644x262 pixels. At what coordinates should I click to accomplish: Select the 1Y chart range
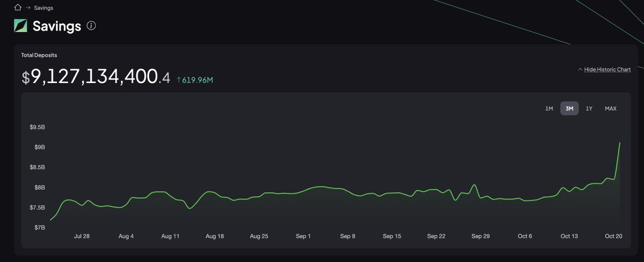[589, 108]
